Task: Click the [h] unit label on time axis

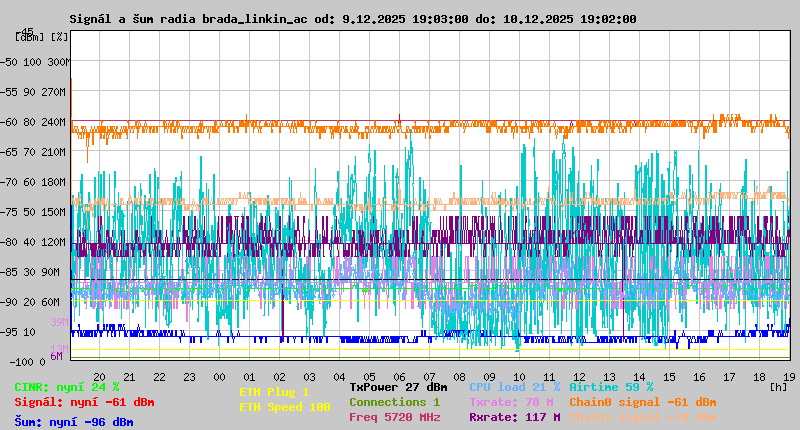Action: point(778,384)
